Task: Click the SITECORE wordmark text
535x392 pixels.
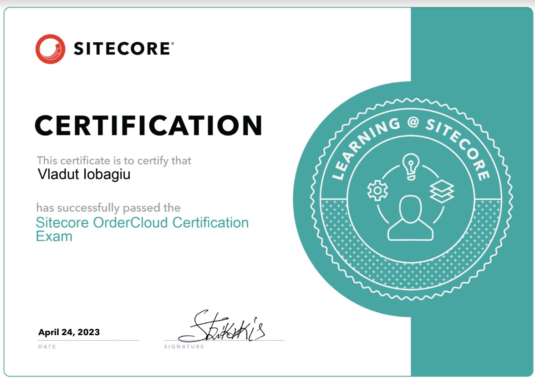Action: pyautogui.click(x=122, y=47)
